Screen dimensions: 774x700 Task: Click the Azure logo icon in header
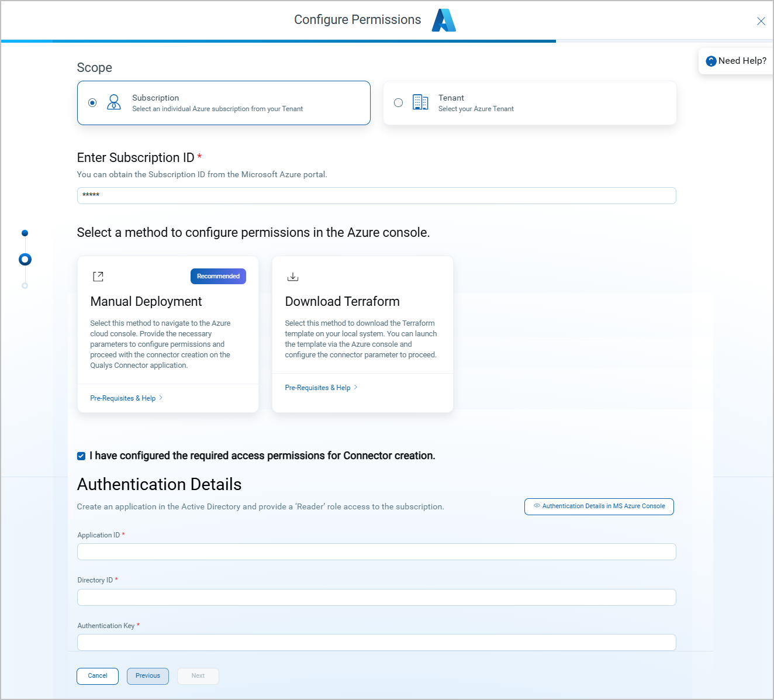point(444,20)
